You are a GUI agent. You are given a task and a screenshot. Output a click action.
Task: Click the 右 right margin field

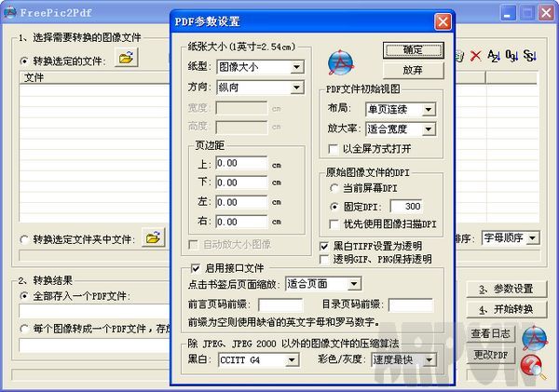click(x=241, y=222)
